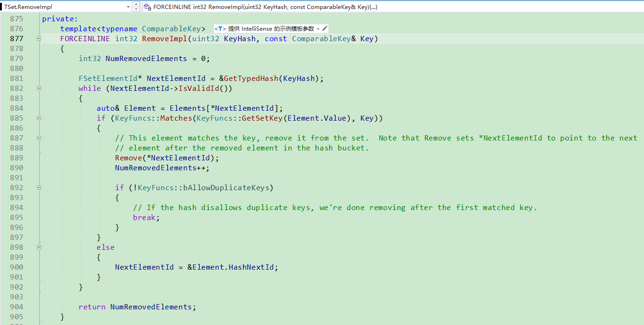Click the Remove(*NextElementId) call on line 889
The image size is (644, 325).
(x=167, y=158)
